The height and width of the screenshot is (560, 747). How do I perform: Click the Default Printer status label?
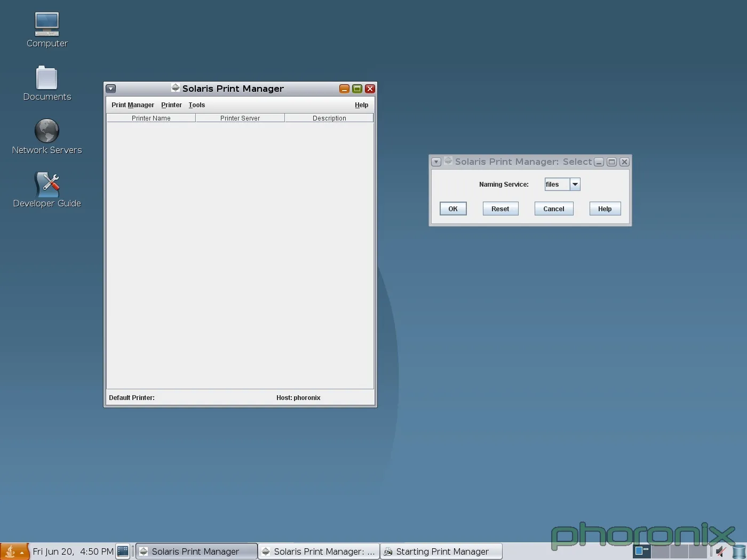[132, 398]
